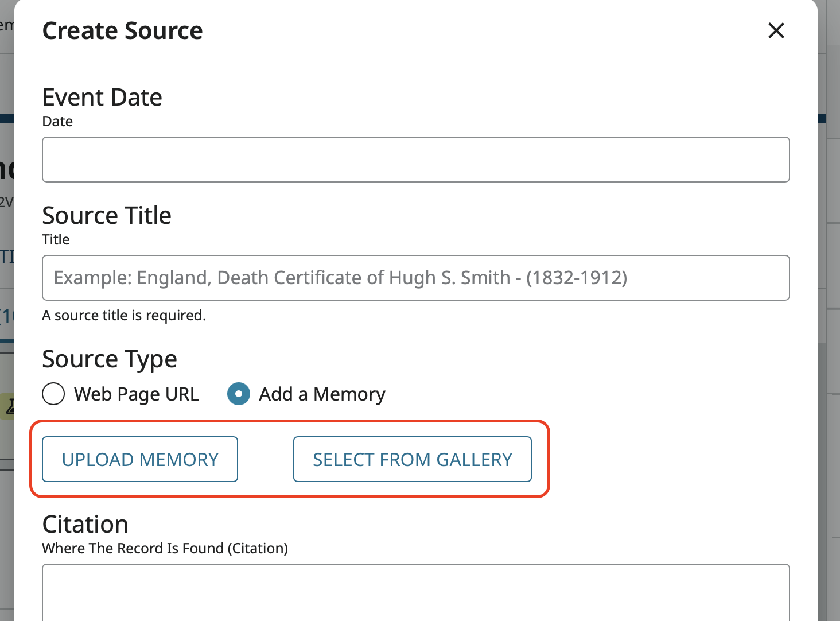Click the Source Title section heading

[x=107, y=216]
